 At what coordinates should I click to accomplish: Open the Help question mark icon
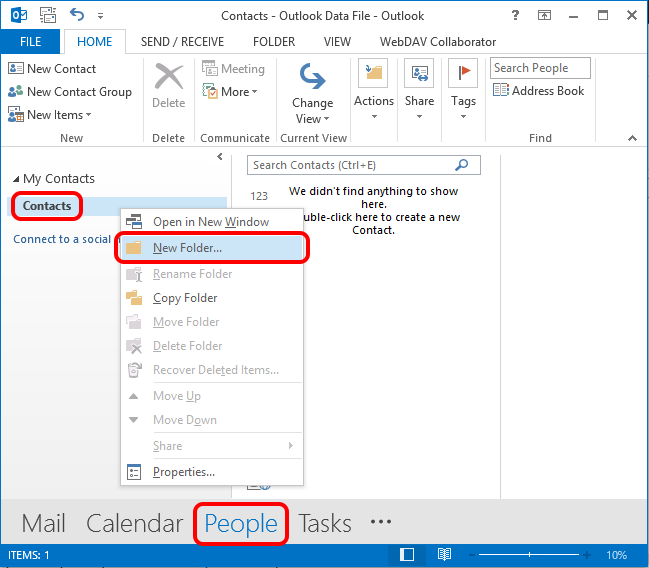click(x=515, y=15)
